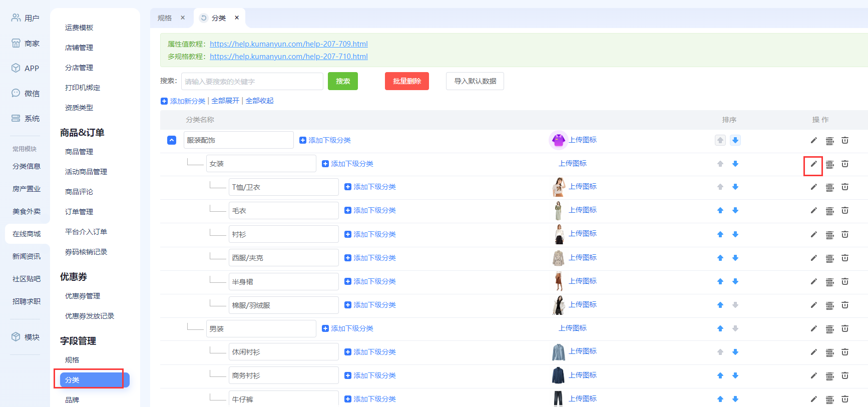
Task: Close the 规格 tab
Action: pos(183,18)
